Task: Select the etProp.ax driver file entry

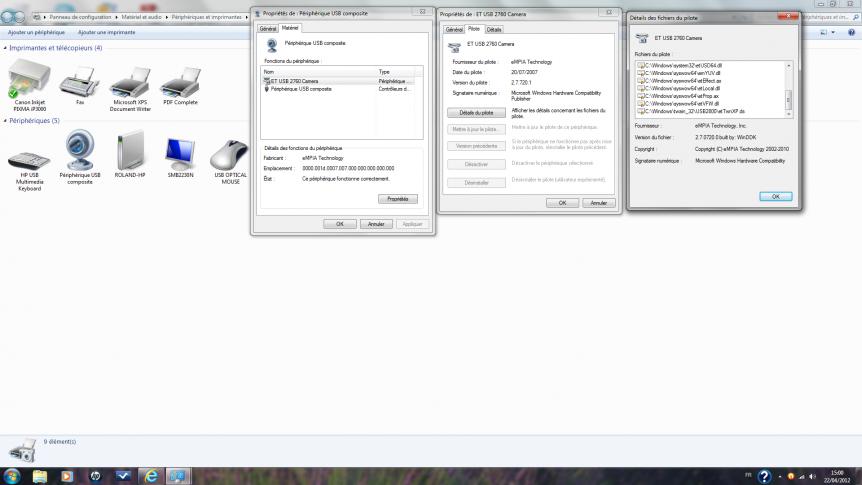Action: coord(678,96)
